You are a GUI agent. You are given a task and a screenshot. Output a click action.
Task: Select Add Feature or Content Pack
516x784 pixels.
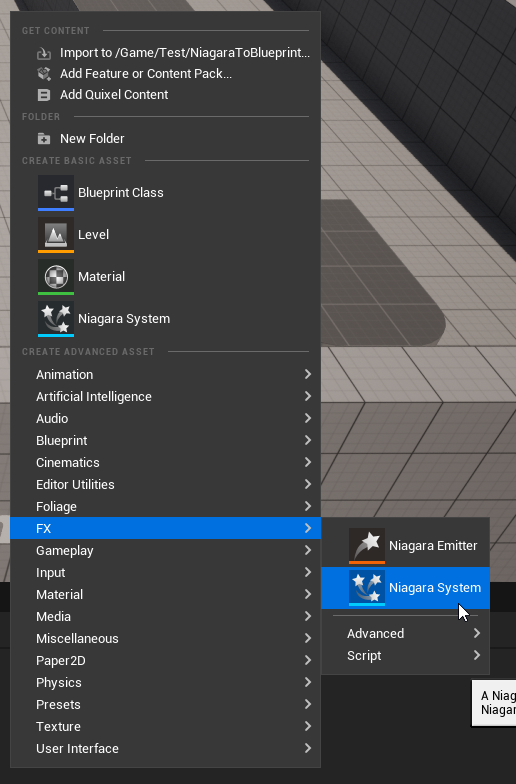(x=165, y=74)
